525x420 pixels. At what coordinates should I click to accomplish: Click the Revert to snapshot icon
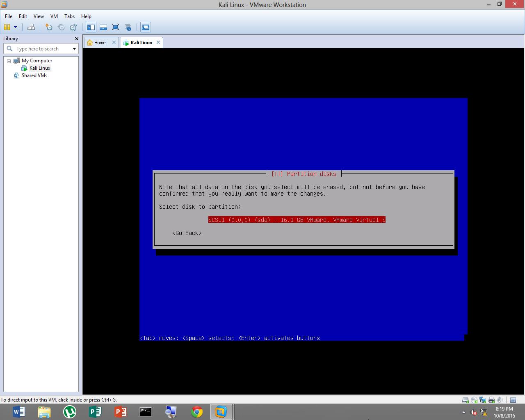coord(61,27)
